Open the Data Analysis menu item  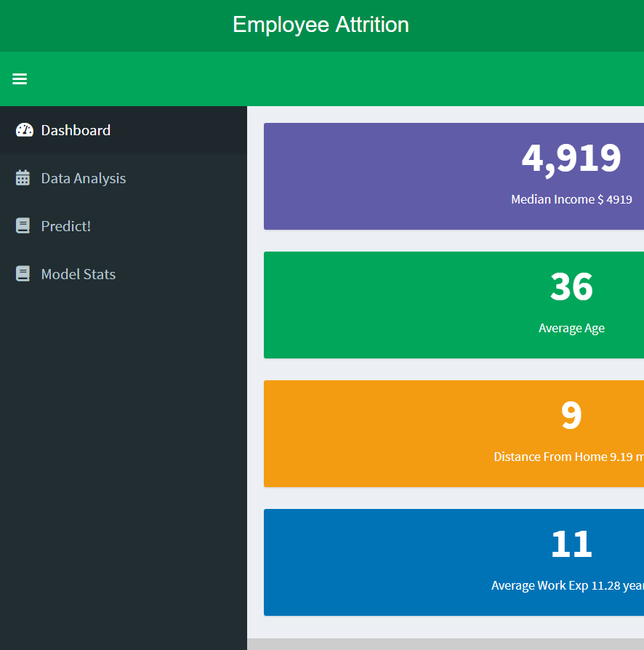(x=124, y=178)
